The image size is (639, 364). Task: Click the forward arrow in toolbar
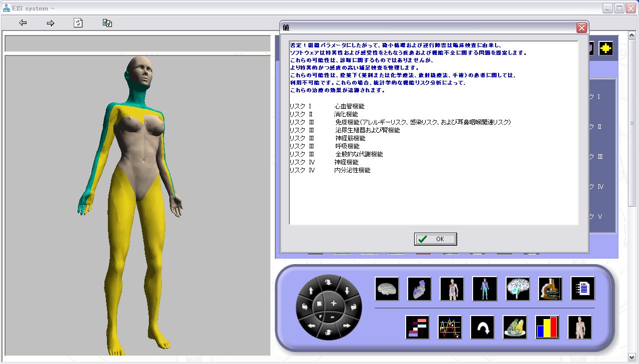(50, 23)
